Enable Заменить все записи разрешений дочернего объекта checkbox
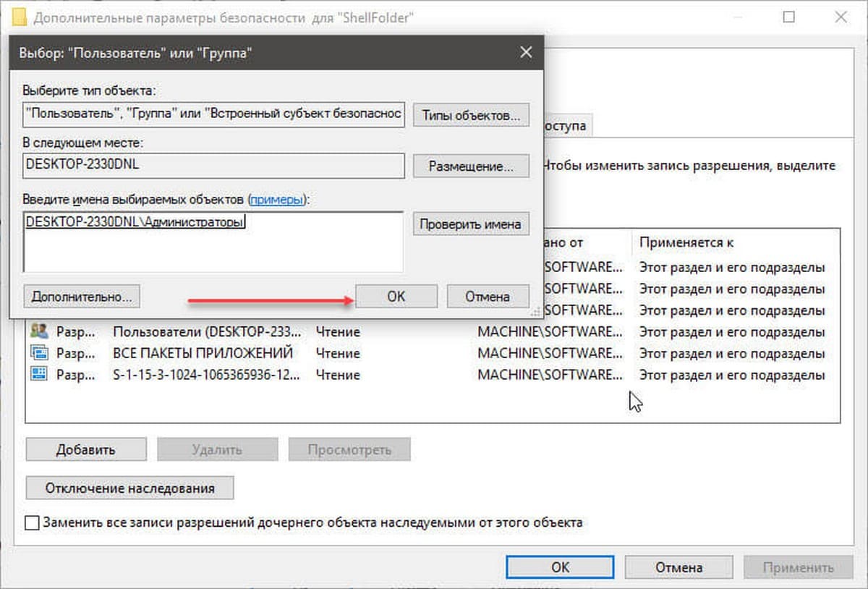The height and width of the screenshot is (589, 868). tap(32, 522)
